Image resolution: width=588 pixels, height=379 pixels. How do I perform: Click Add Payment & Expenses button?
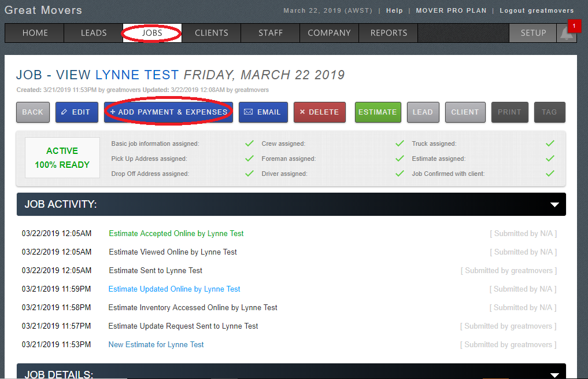pyautogui.click(x=168, y=112)
